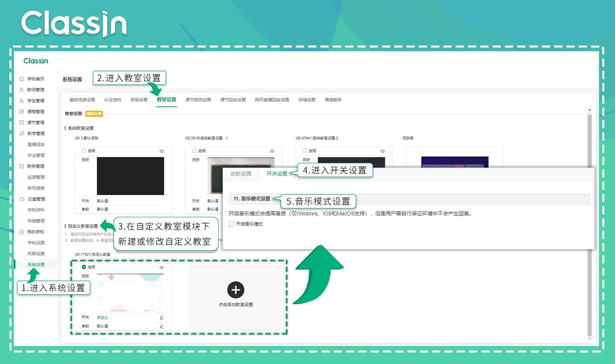Open 权限设置 in the sidebar
This screenshot has width=615, height=364.
[x=36, y=254]
